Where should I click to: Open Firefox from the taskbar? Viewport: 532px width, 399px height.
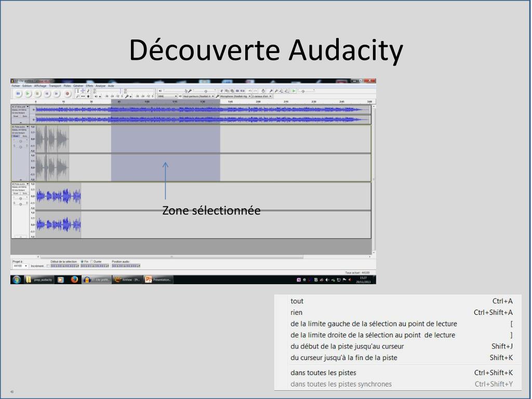pos(74,280)
